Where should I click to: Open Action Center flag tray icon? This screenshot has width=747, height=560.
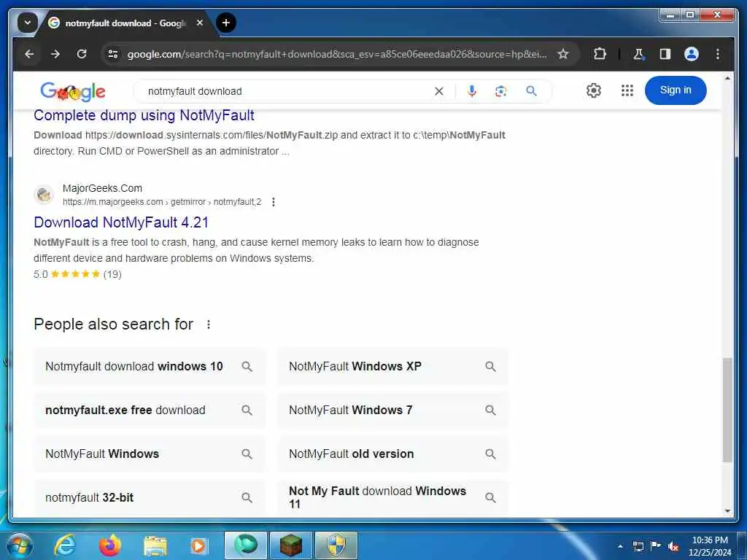(x=656, y=545)
